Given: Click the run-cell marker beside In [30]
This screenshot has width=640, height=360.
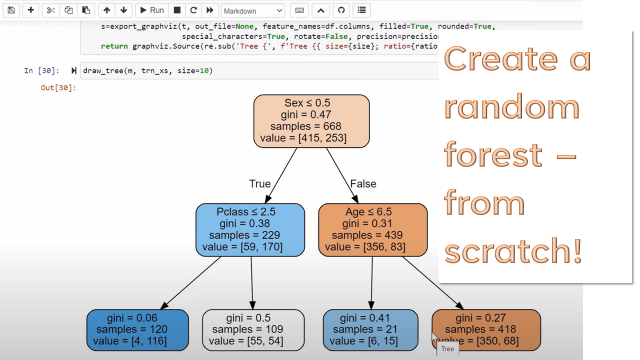Looking at the screenshot, I should click(74, 71).
